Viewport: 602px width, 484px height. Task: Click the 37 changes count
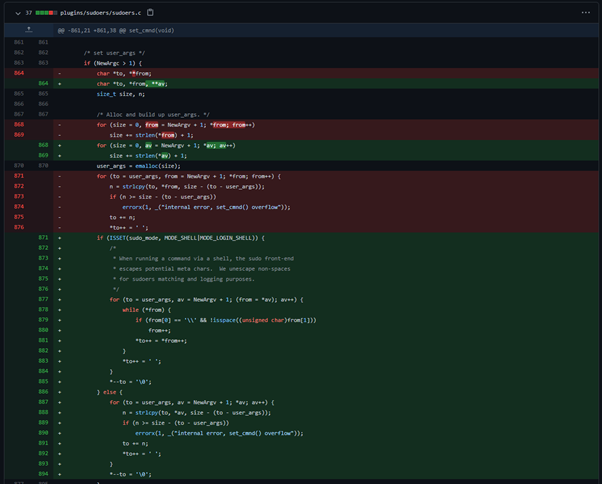point(29,13)
